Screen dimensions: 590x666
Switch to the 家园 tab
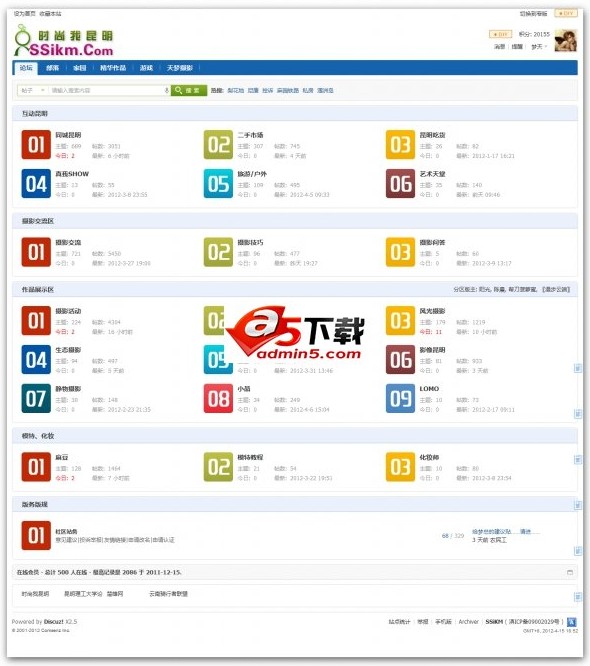(80, 68)
